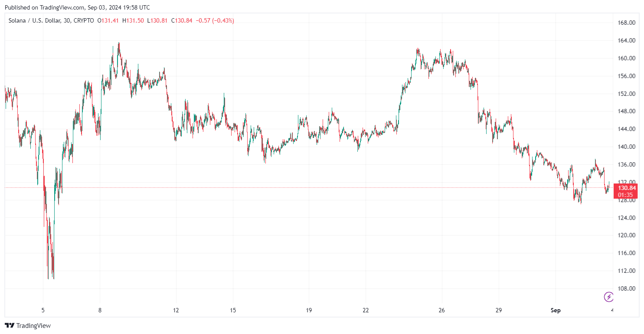Viewport: 644px width, 334px height.
Task: Click the high value H131.50
Action: coord(133,20)
